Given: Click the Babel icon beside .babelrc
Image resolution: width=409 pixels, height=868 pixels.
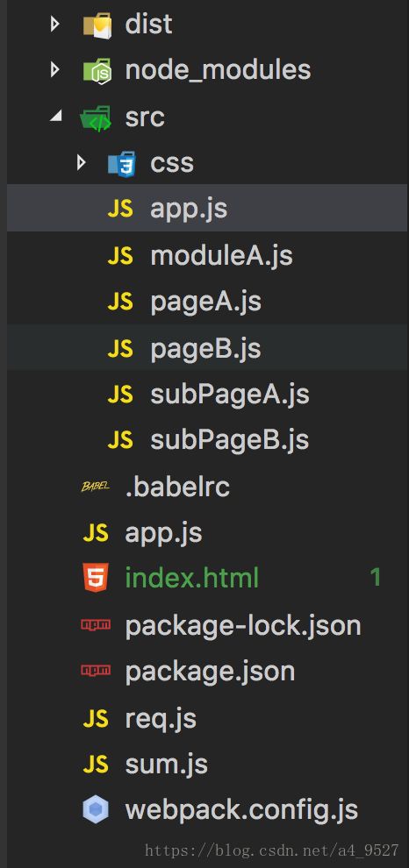Looking at the screenshot, I should click(x=96, y=487).
